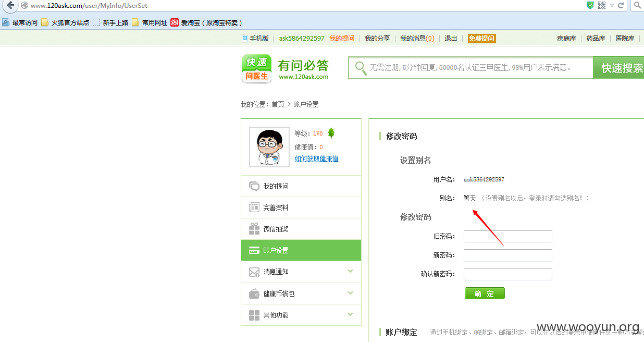Click the card icon beside 账户设置
644x342 pixels.
click(254, 250)
